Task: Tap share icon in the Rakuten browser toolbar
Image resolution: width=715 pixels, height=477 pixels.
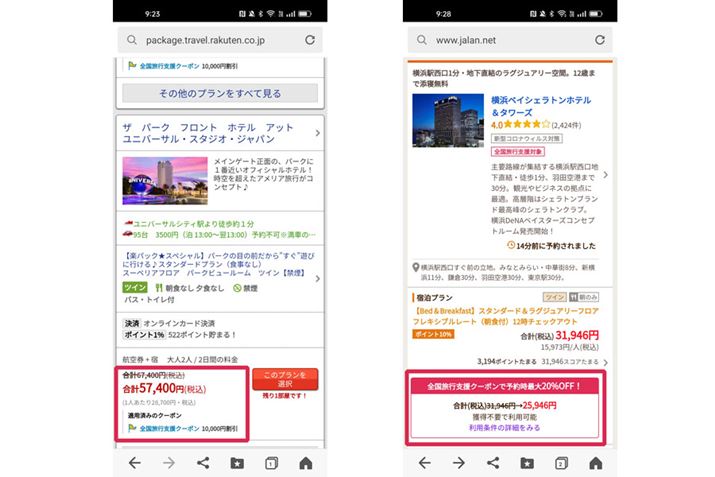Action: (x=203, y=463)
